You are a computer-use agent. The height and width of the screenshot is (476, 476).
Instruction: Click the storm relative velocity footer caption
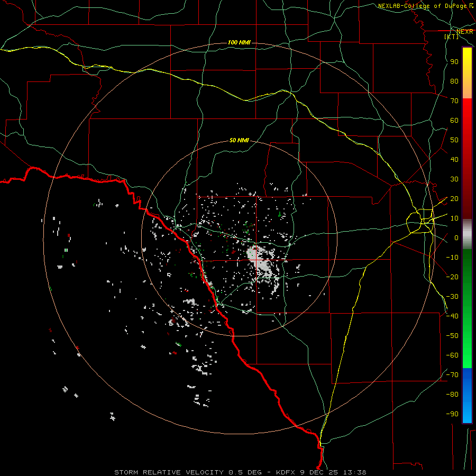(x=240, y=472)
